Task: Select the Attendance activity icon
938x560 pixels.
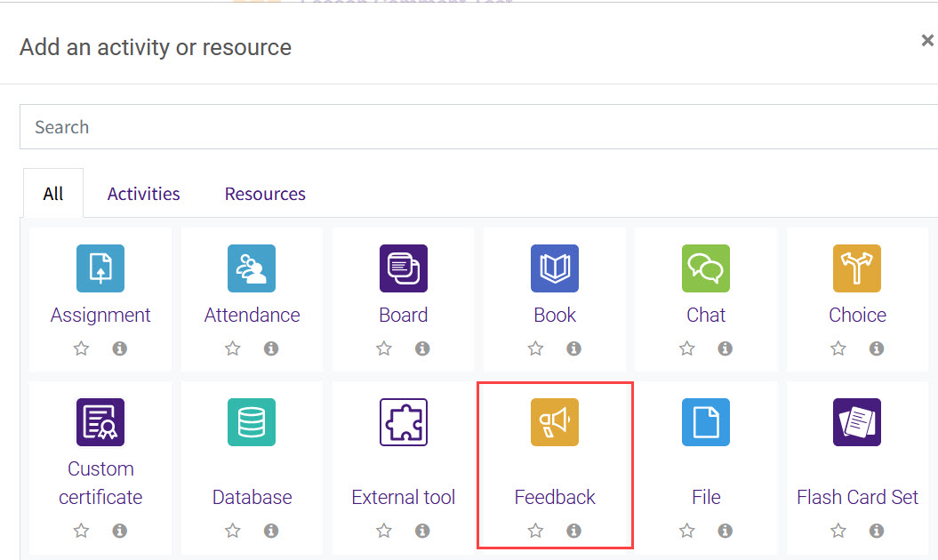Action: click(252, 268)
